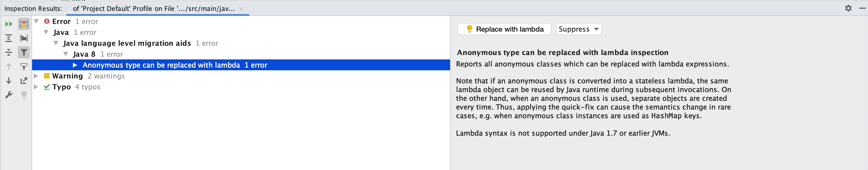Screen dimensions: 868x170
Task: Click the autoscroll to source icon
Action: [24, 66]
